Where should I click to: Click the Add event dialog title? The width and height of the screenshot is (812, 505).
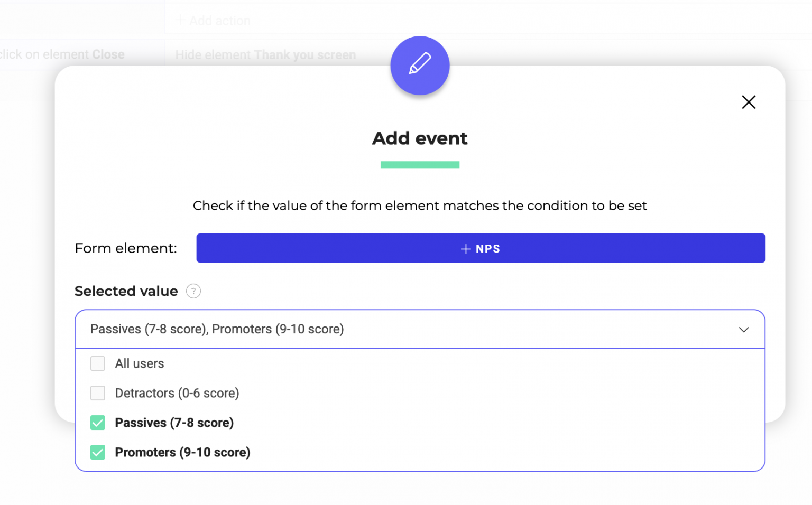coord(420,138)
